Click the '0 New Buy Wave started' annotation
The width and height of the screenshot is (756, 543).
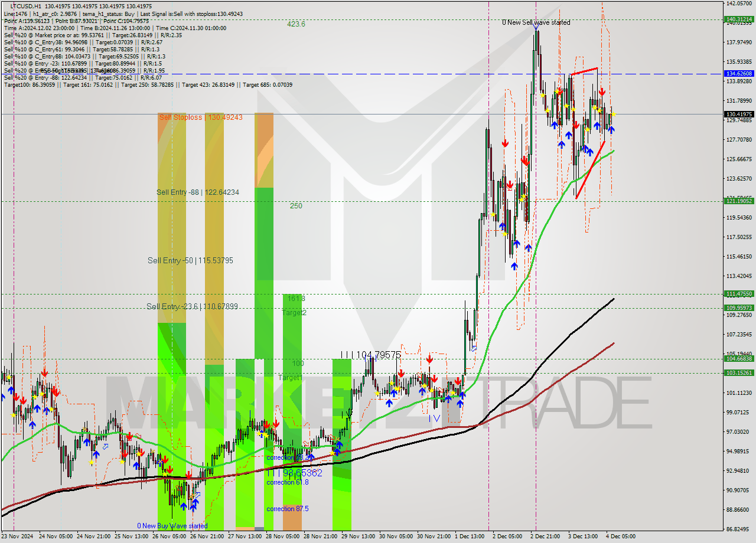(172, 526)
